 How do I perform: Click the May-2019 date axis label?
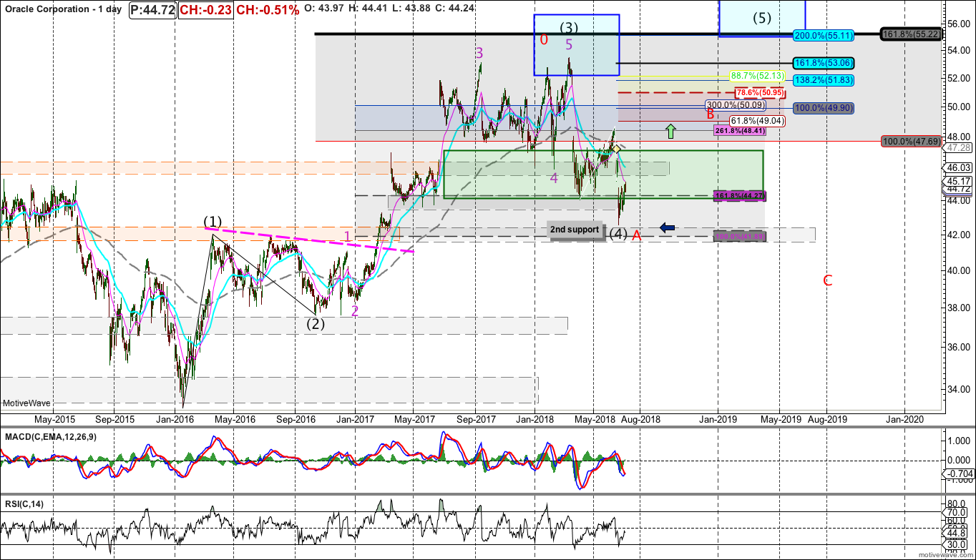coord(780,418)
